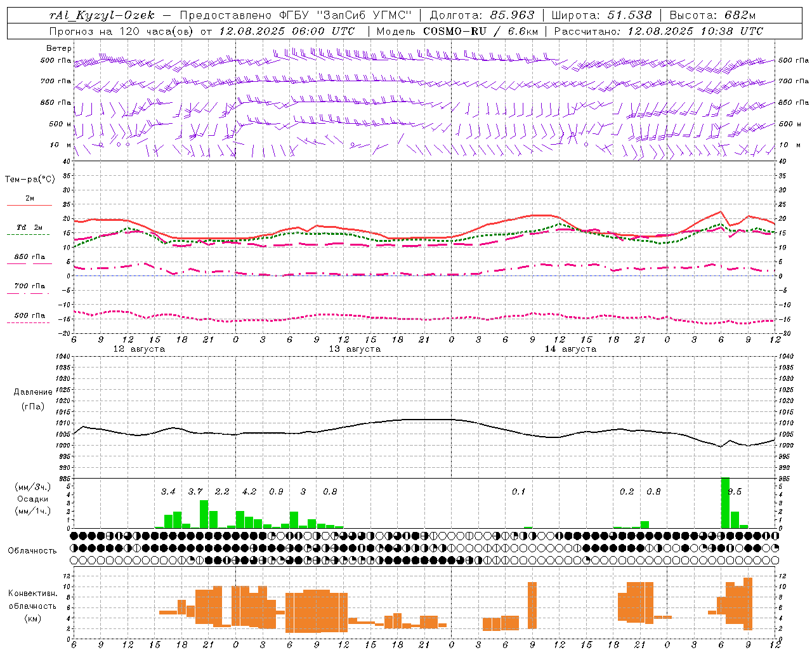Click the Осадки precipitation label

click(x=32, y=499)
